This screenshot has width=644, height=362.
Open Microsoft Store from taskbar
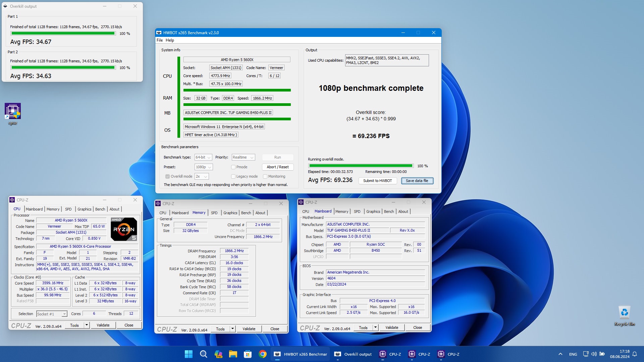[248, 354]
